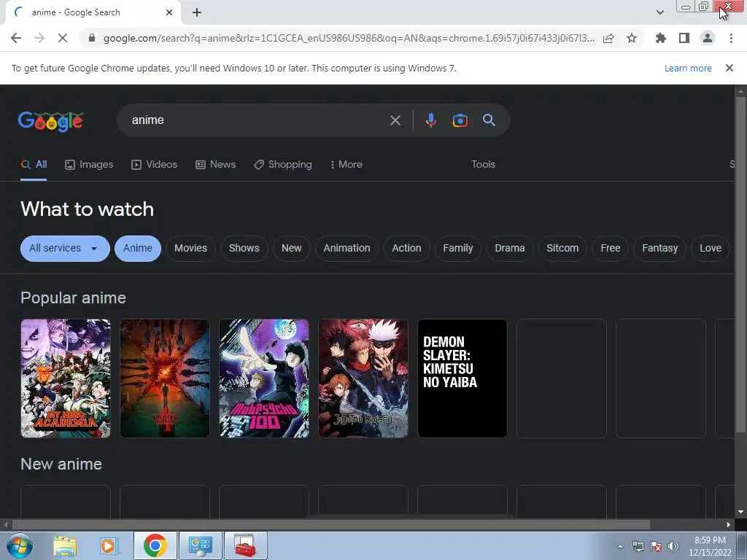The image size is (747, 560).
Task: Click the vertical scrollbar down arrow
Action: click(740, 512)
